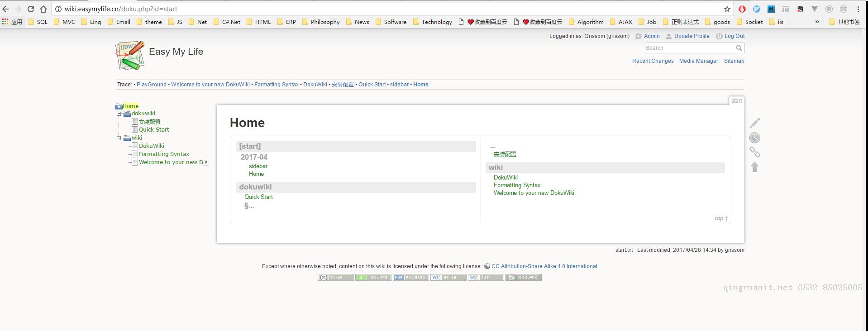The height and width of the screenshot is (331, 868).
Task: Open the Sitemap
Action: (734, 61)
